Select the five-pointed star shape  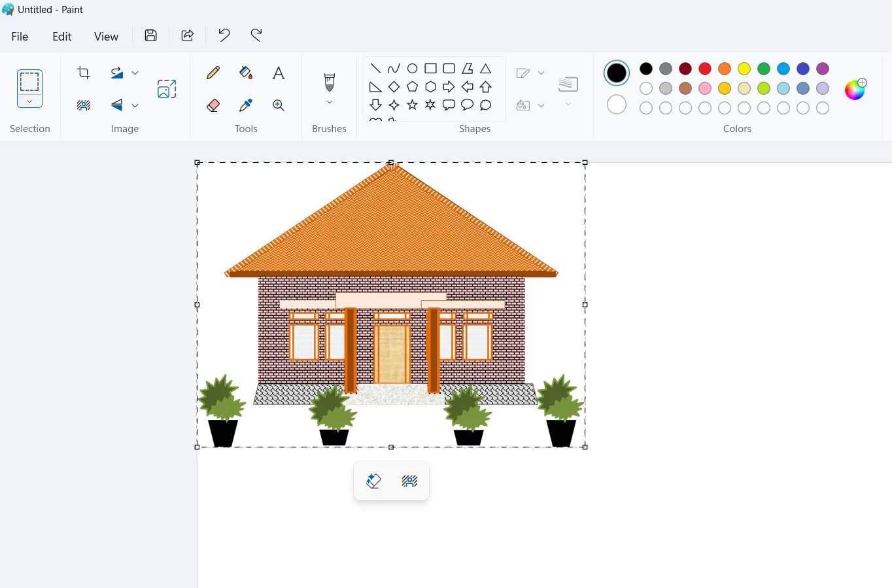[x=413, y=105]
